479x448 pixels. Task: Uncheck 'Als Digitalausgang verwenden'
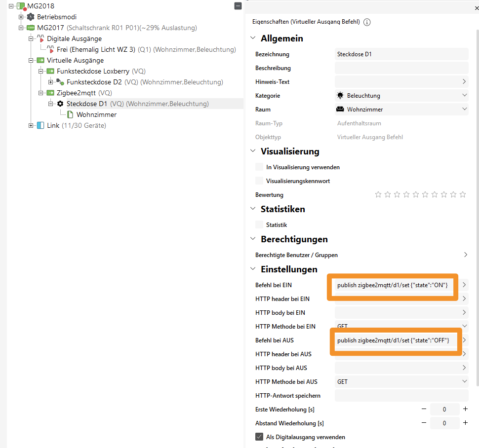pyautogui.click(x=259, y=437)
